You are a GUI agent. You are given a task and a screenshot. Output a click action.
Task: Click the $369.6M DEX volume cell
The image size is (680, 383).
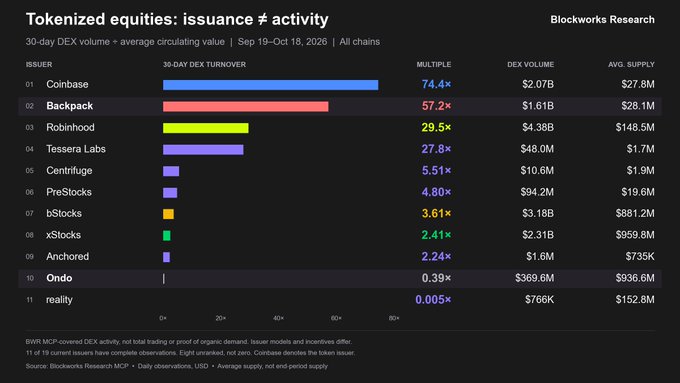tap(534, 278)
